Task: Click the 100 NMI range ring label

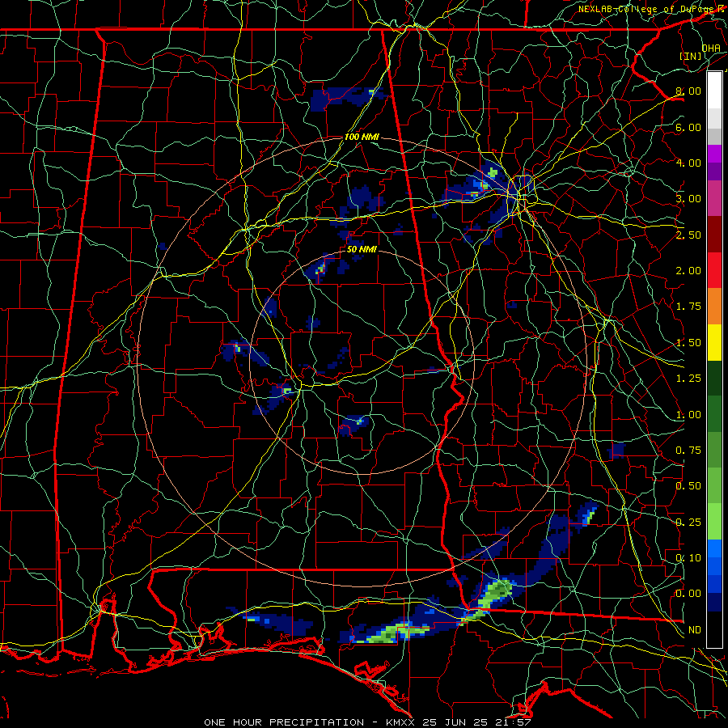Action: tap(362, 137)
